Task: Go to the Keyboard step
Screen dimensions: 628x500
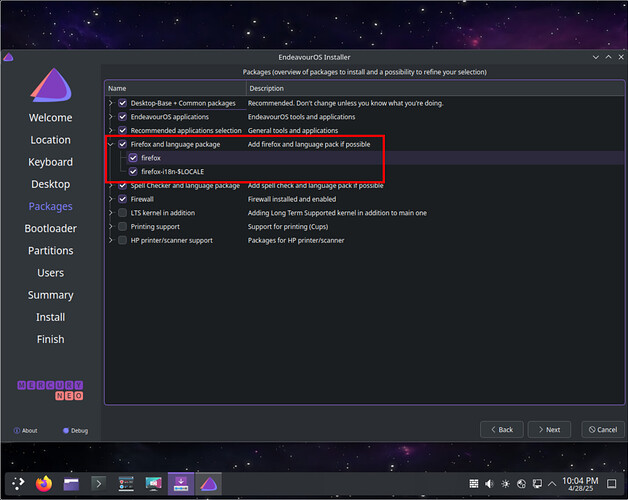Action: pyautogui.click(x=50, y=162)
